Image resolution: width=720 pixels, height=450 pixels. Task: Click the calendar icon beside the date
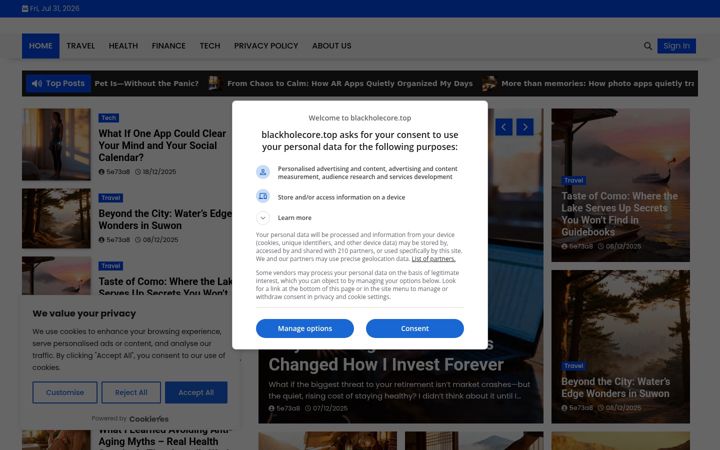(25, 9)
